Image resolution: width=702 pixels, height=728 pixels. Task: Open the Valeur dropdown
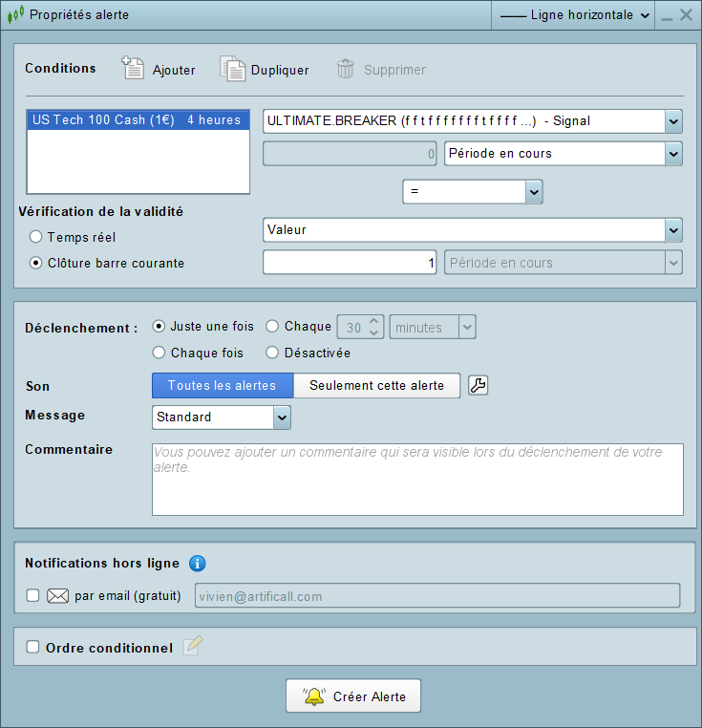[673, 230]
